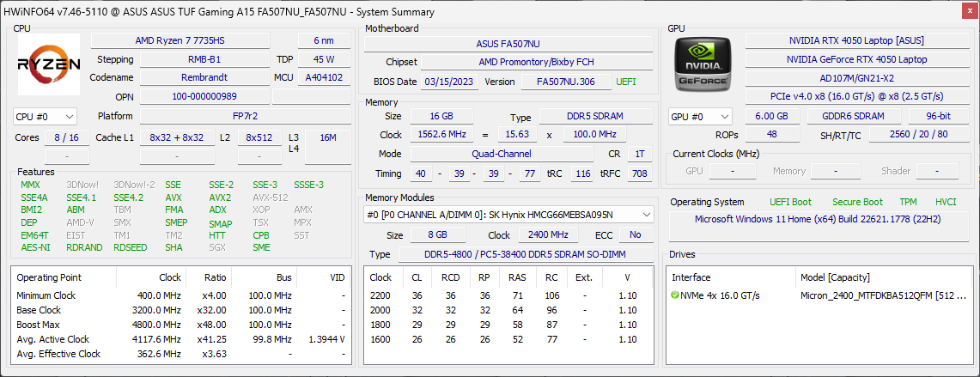Click the ECC No field
Viewport: 980px width, 377px height.
636,235
